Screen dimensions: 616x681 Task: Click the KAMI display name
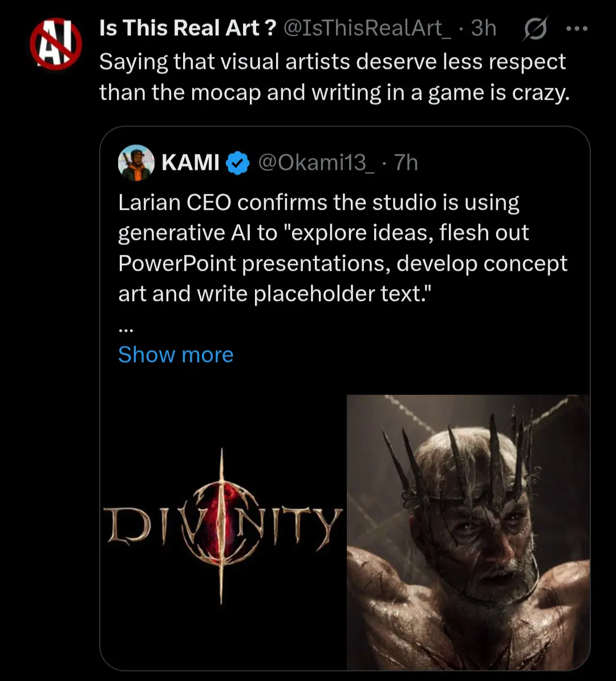click(190, 163)
